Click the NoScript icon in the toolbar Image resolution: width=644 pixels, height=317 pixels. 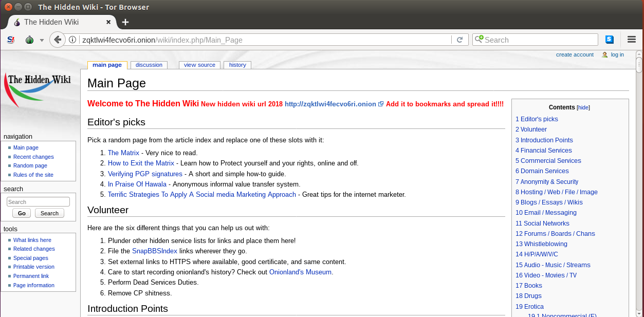pos(11,40)
